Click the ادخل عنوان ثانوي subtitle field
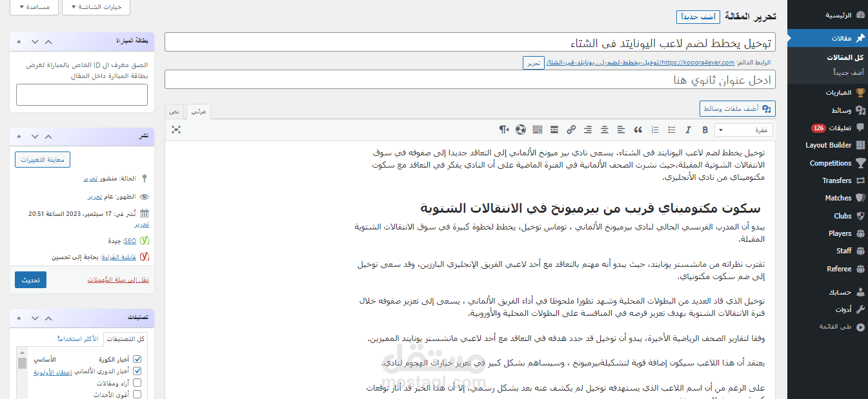This screenshot has height=399, width=868. click(x=470, y=79)
